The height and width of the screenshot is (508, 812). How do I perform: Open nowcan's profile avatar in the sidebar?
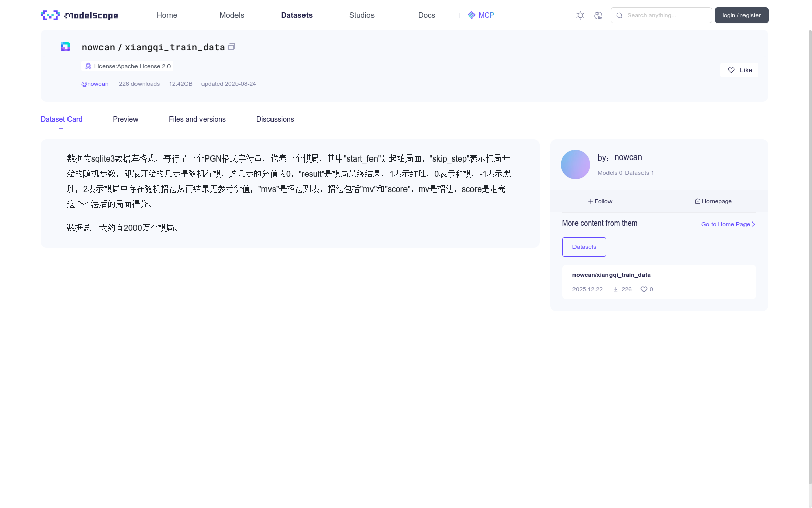575,165
